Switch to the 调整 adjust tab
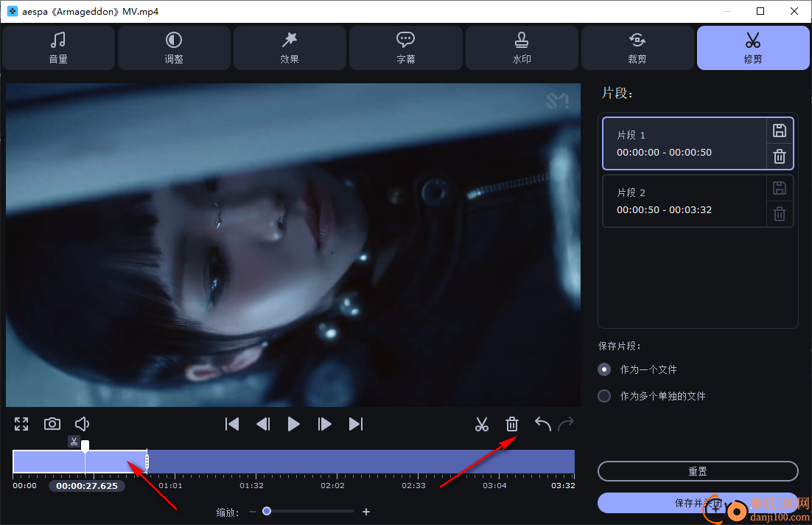 [x=174, y=48]
